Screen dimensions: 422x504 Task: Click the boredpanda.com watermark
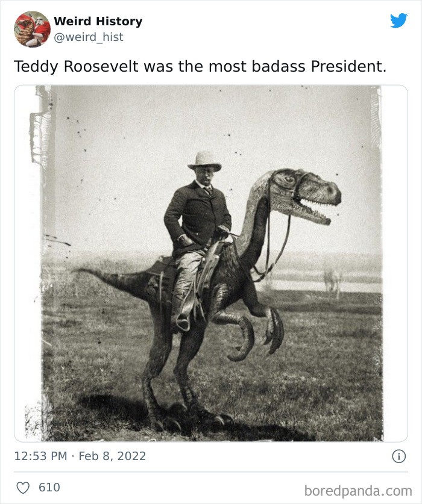[358, 491]
